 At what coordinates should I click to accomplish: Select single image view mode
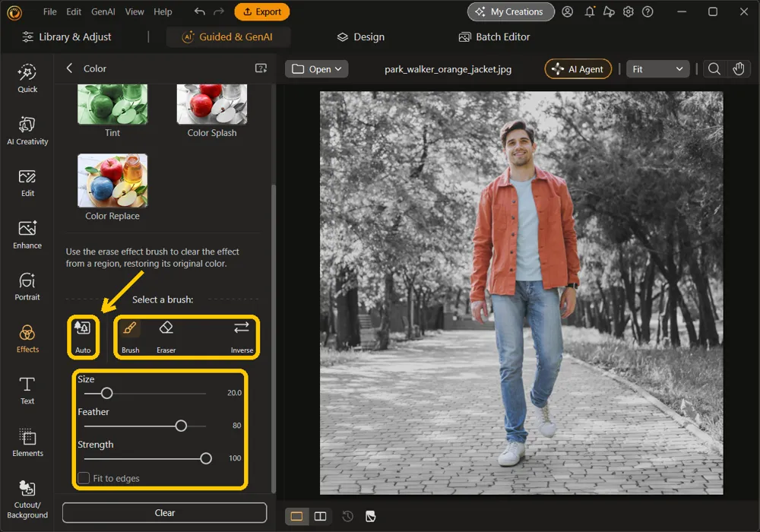296,516
